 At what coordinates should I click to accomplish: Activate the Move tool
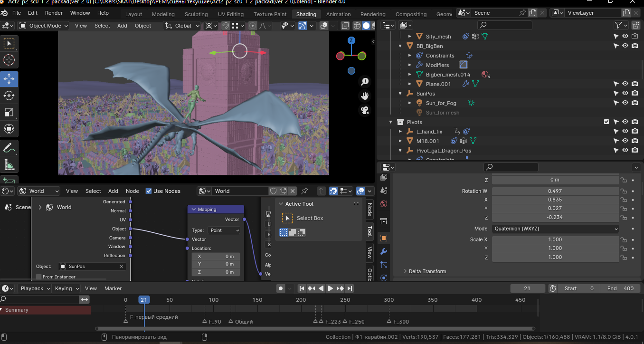click(9, 78)
